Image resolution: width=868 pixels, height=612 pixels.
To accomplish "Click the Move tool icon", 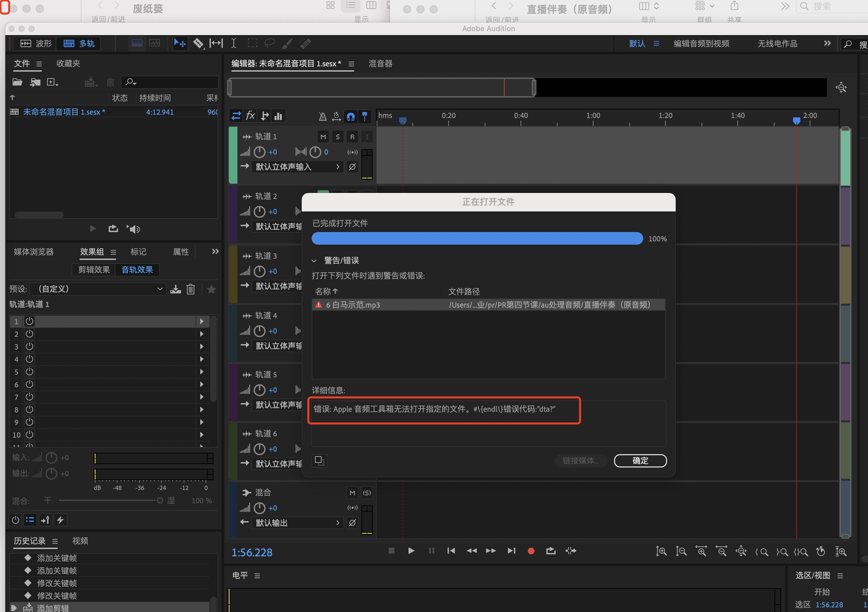I will 180,43.
